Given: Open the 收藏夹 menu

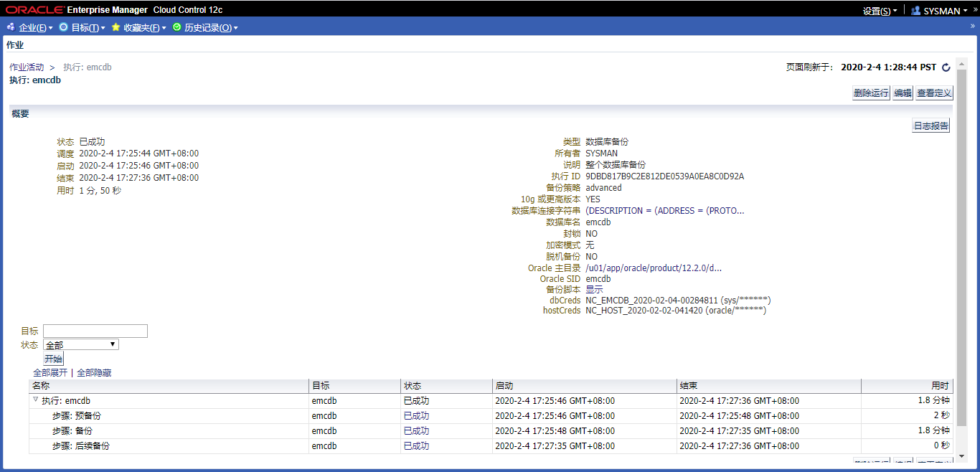Looking at the screenshot, I should click(x=144, y=28).
